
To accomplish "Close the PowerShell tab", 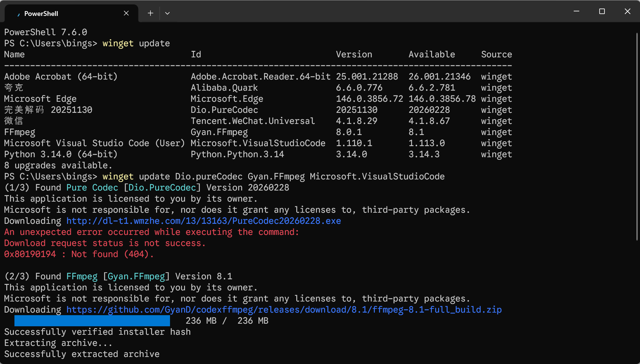I will point(126,13).
